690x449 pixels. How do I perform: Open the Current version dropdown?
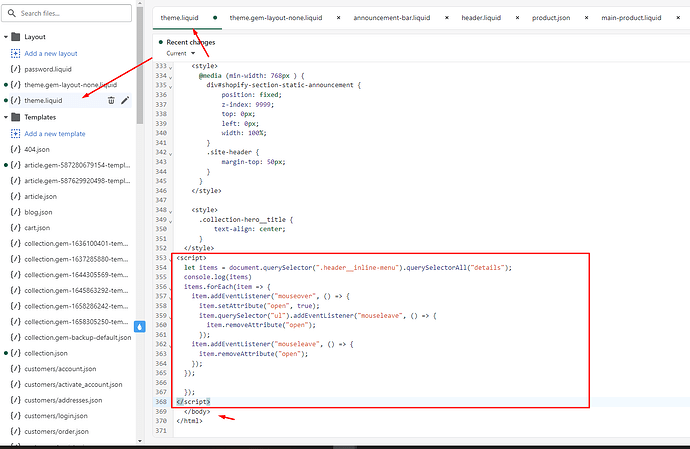180,53
